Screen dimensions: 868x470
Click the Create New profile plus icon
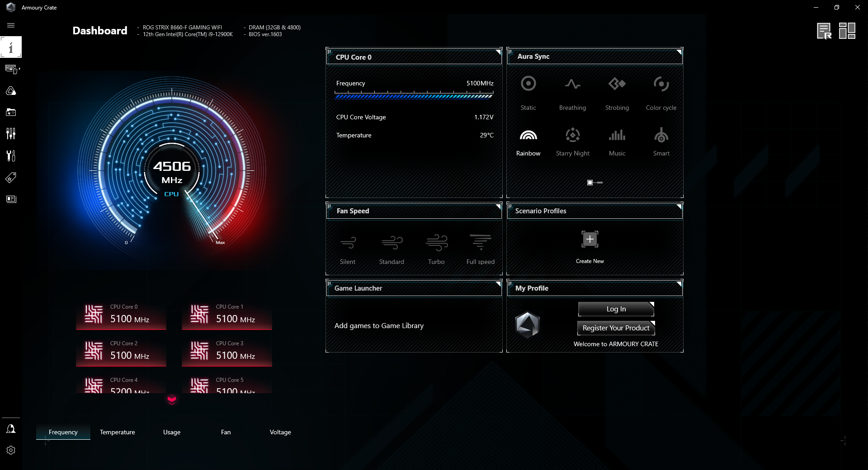point(590,239)
